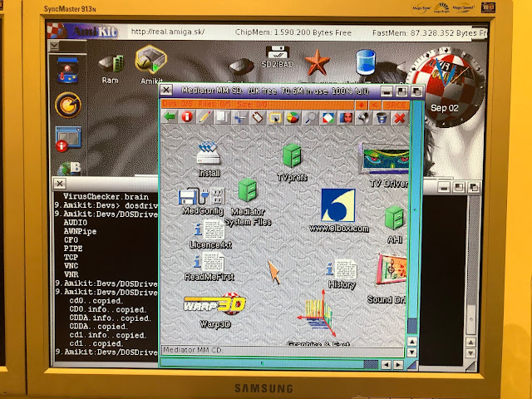Open the TV Driver icon
The width and height of the screenshot is (532, 399).
click(385, 165)
